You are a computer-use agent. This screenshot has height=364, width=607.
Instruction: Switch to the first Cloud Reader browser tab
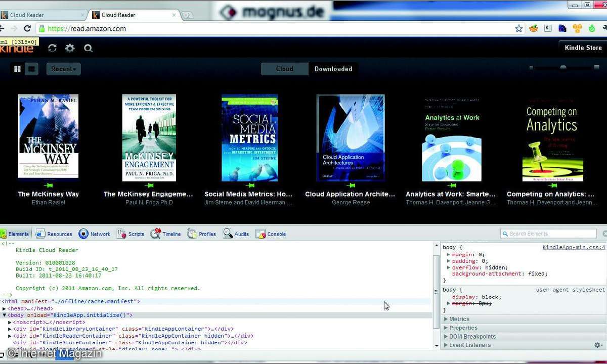[x=43, y=15]
